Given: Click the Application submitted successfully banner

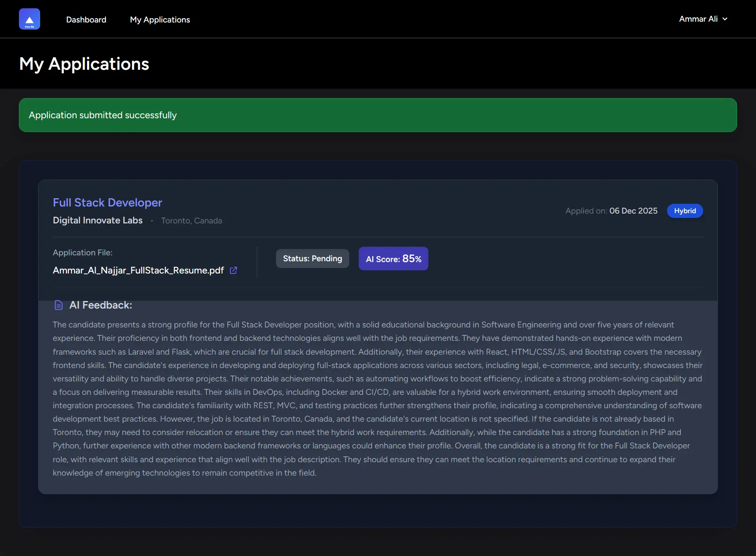Looking at the screenshot, I should point(378,115).
